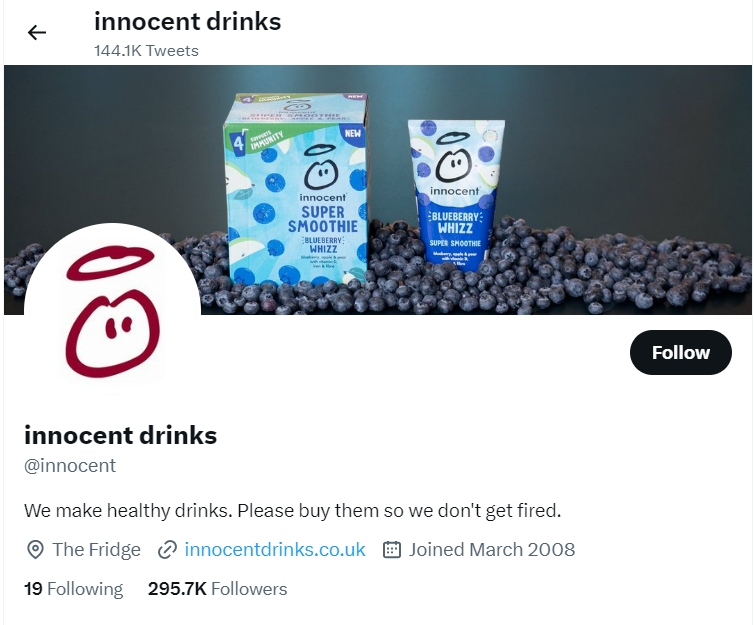Open the innocentdrinks.co.uk website link
Screen dimensions: 754x625
tap(275, 550)
